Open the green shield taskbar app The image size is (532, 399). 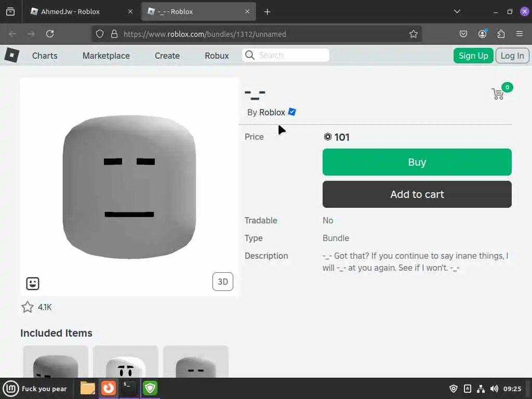coord(150,388)
